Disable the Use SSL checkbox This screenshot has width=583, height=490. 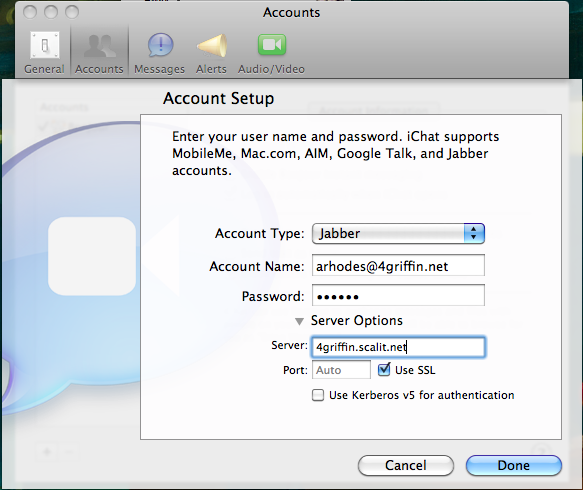384,370
